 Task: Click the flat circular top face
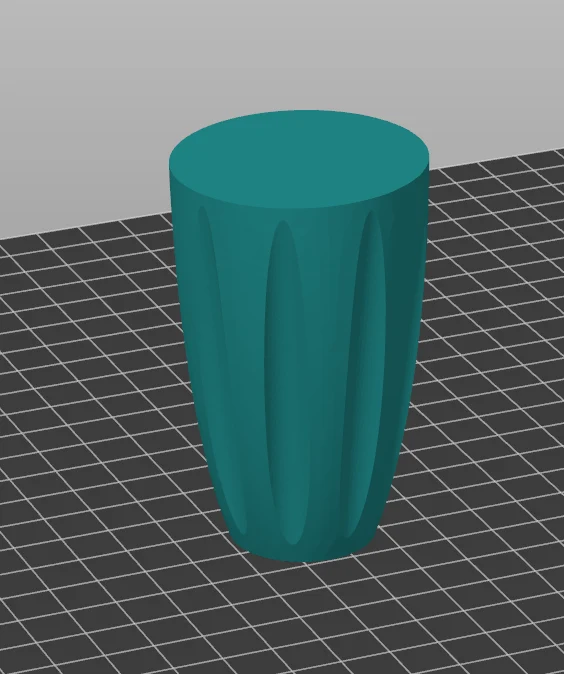tap(299, 159)
